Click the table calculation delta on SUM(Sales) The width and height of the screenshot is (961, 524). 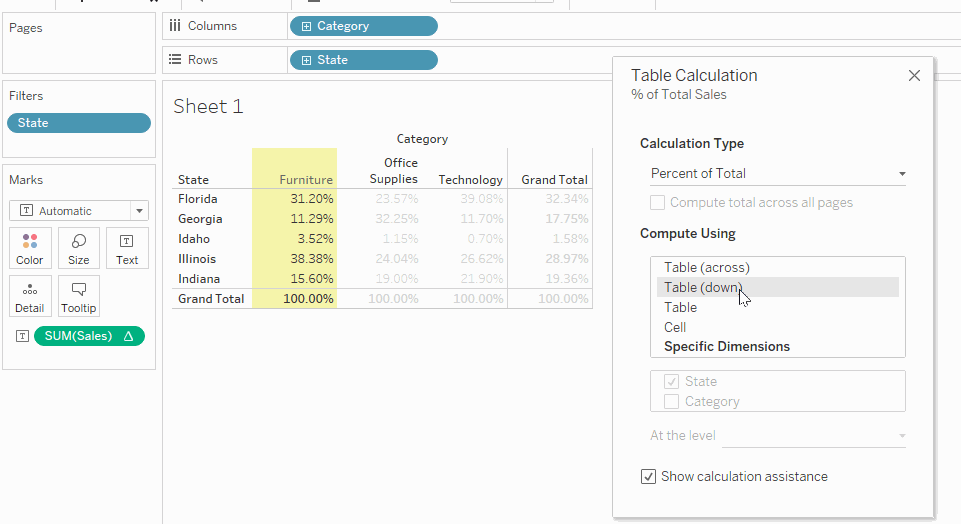[128, 336]
